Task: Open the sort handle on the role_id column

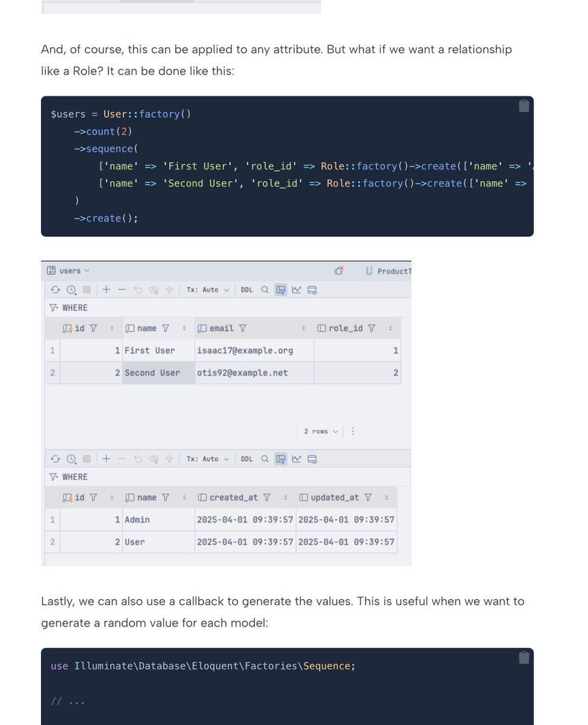Action: [390, 328]
